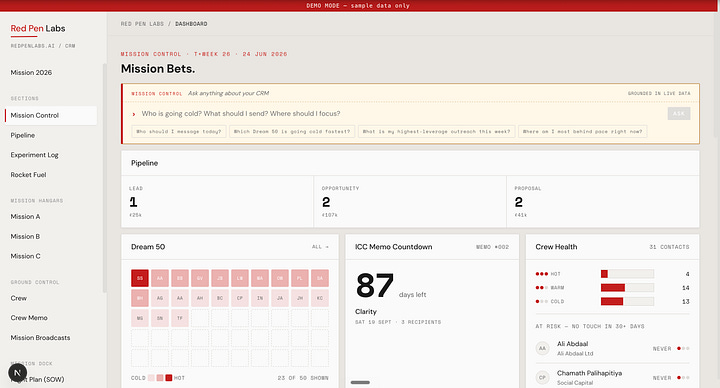
Task: Click 'MEMO #002' label
Action: pyautogui.click(x=492, y=247)
